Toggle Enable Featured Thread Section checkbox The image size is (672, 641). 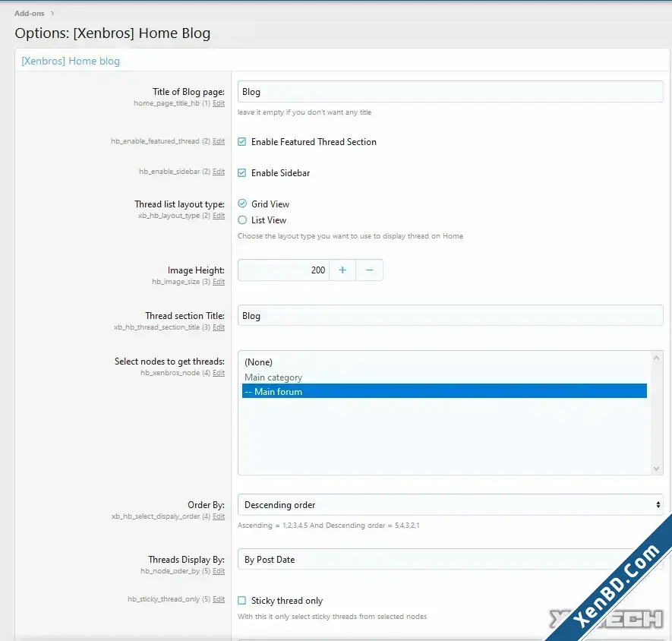point(242,142)
